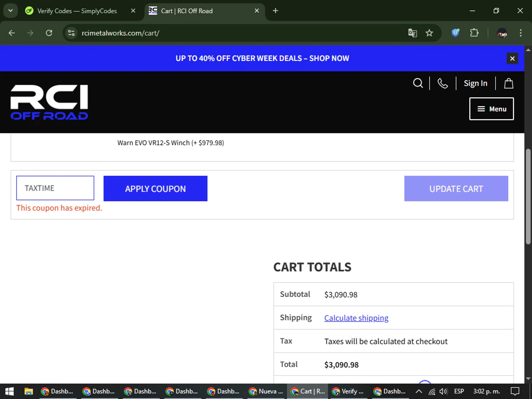Click the Cyber Week Deals Shop Now banner
532x399 pixels.
click(262, 58)
